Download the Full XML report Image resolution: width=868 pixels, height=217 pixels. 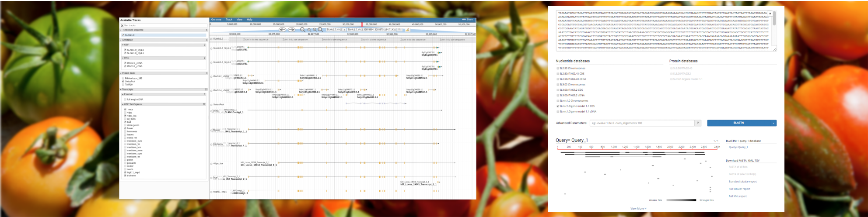pos(737,196)
